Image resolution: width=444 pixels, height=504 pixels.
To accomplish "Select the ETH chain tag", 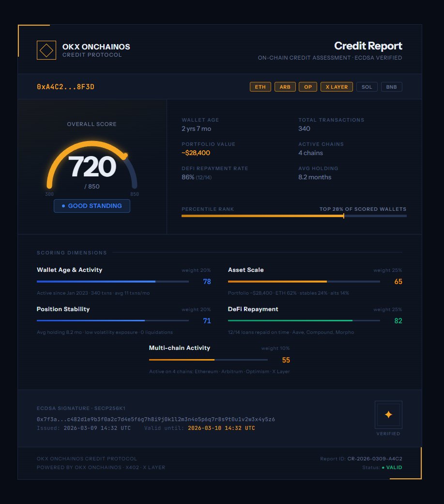I will [x=260, y=87].
